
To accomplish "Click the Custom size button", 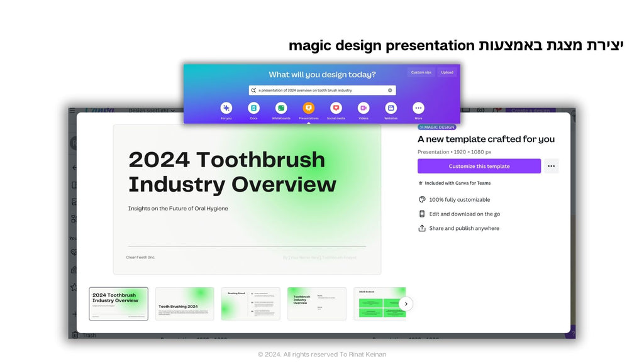I will point(421,72).
